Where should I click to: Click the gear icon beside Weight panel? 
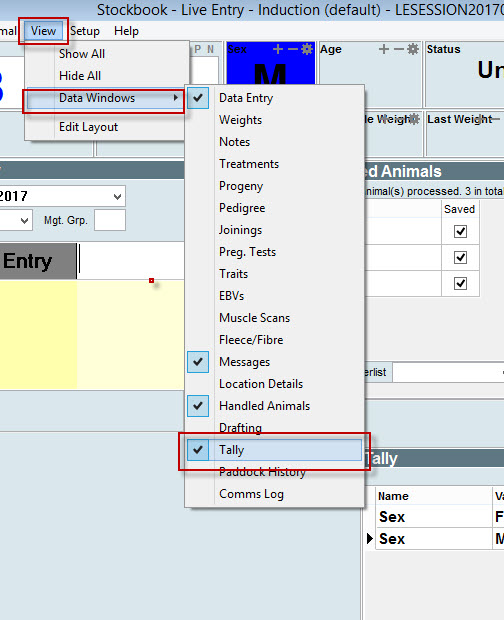pos(414,119)
